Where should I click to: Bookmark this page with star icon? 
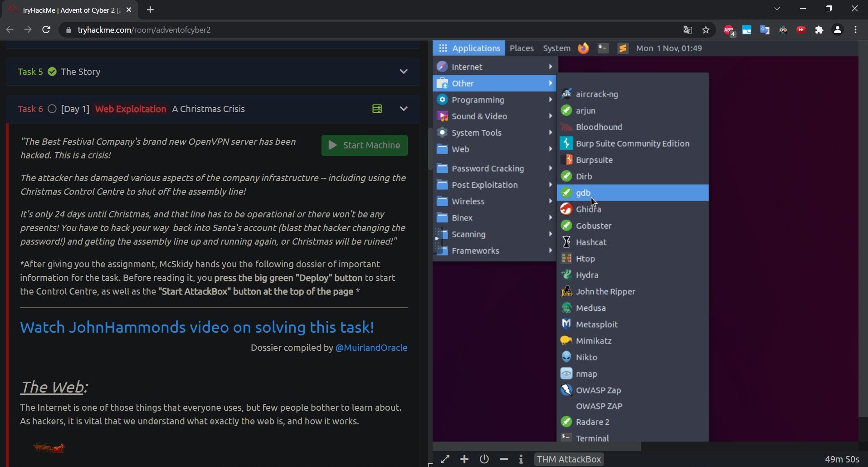(x=706, y=30)
